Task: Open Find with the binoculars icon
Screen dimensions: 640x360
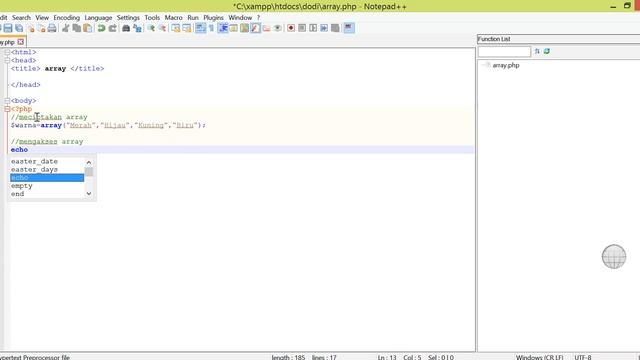Action: tap(126, 28)
